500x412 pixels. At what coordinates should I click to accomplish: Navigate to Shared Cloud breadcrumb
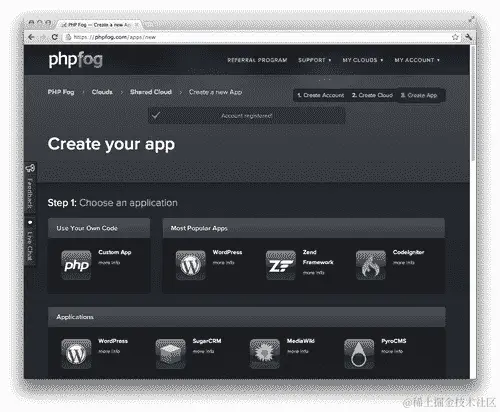151,92
